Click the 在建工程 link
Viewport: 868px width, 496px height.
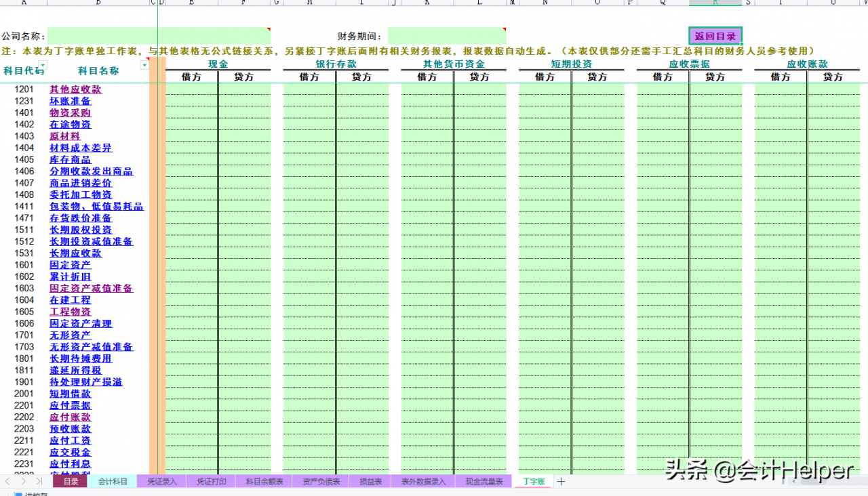tap(70, 300)
